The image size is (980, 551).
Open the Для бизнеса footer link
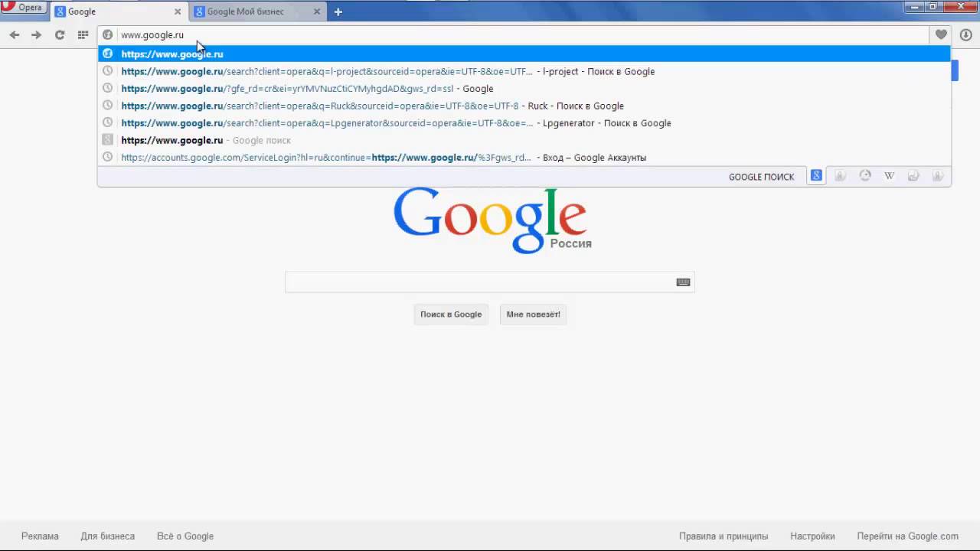pyautogui.click(x=108, y=536)
